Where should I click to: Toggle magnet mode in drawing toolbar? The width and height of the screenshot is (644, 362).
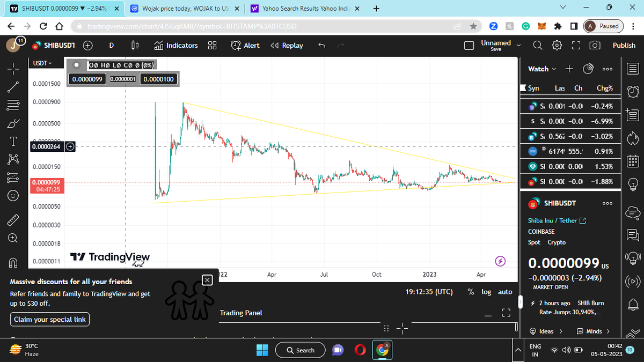[13, 262]
